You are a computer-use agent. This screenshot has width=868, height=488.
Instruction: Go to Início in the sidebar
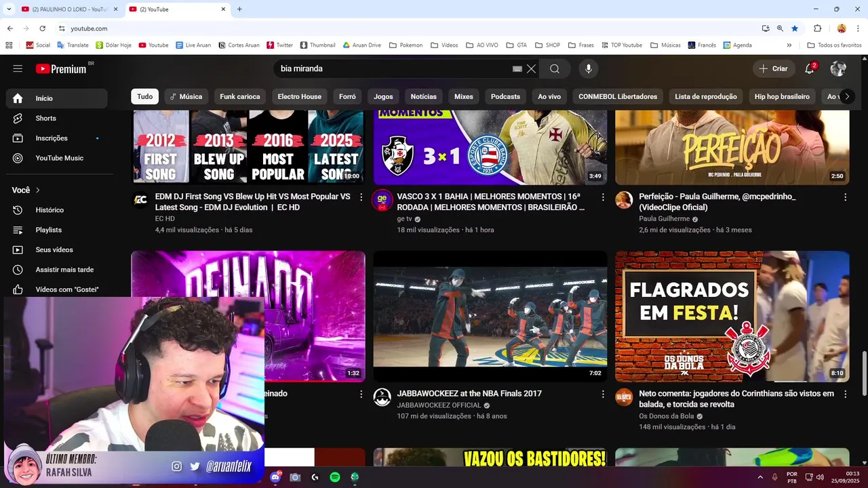[x=57, y=98]
